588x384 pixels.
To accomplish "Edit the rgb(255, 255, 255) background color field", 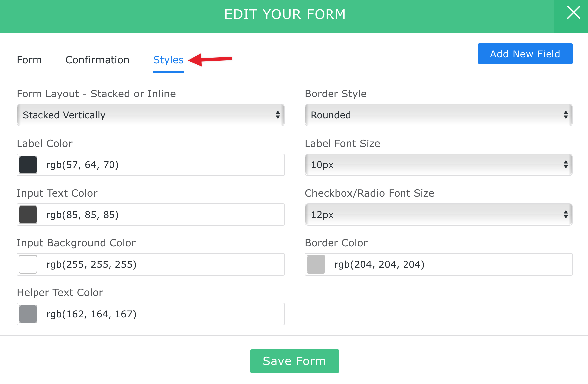I will click(x=151, y=264).
